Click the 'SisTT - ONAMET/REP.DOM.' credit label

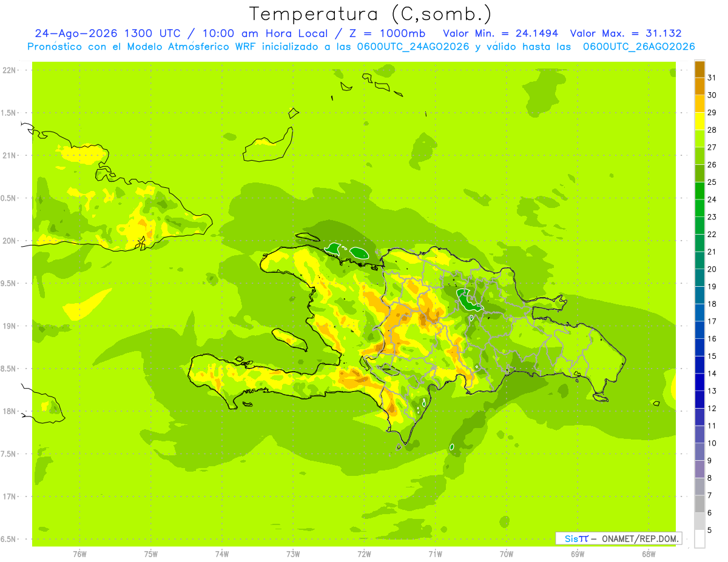pyautogui.click(x=618, y=538)
